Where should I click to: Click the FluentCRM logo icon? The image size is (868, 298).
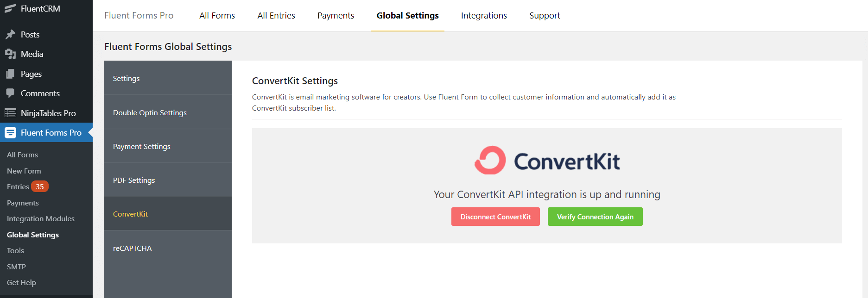click(x=10, y=8)
